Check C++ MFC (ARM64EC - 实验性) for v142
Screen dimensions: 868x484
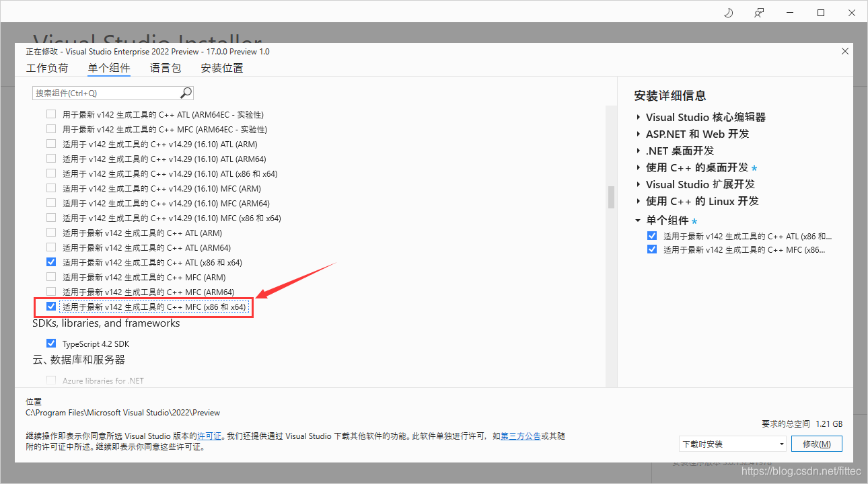[51, 129]
